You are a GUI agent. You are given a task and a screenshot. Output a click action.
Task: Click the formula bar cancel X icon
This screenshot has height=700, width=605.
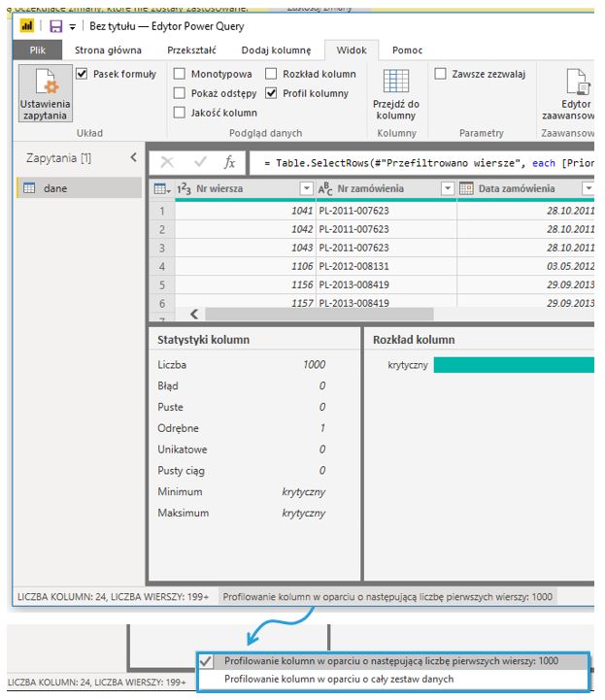coord(167,162)
